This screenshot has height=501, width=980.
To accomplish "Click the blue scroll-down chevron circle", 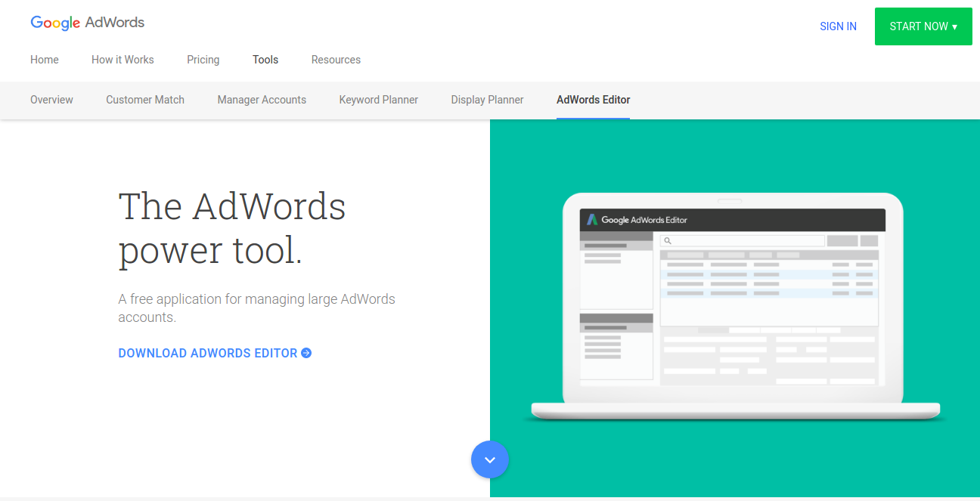I will click(490, 459).
